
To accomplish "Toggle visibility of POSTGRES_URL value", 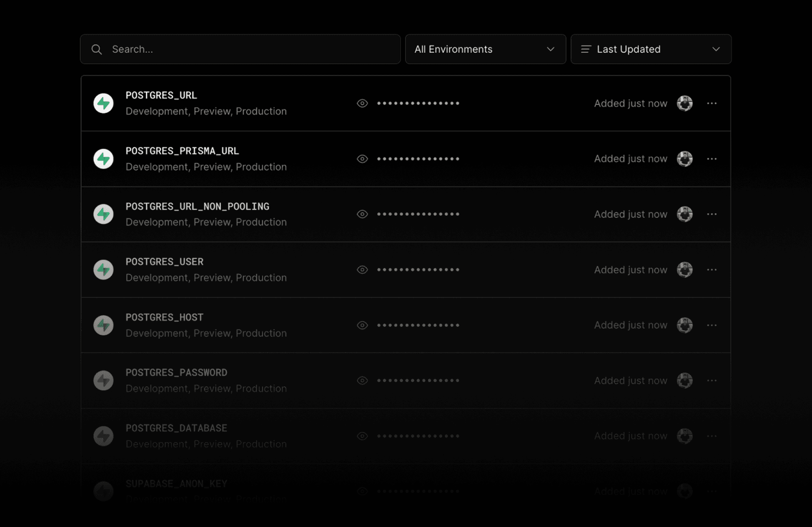I will tap(362, 103).
